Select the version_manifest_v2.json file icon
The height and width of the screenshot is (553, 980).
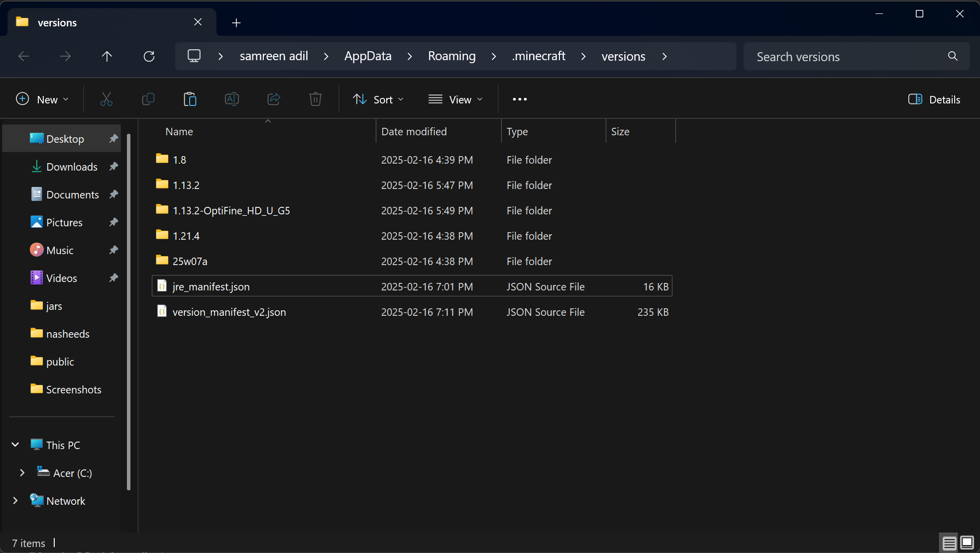pos(162,311)
